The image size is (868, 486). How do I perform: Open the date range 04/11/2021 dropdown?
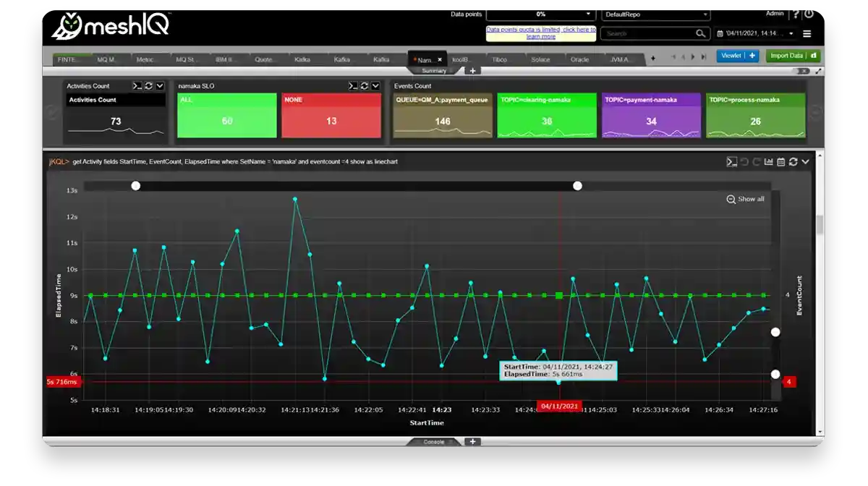tap(755, 33)
